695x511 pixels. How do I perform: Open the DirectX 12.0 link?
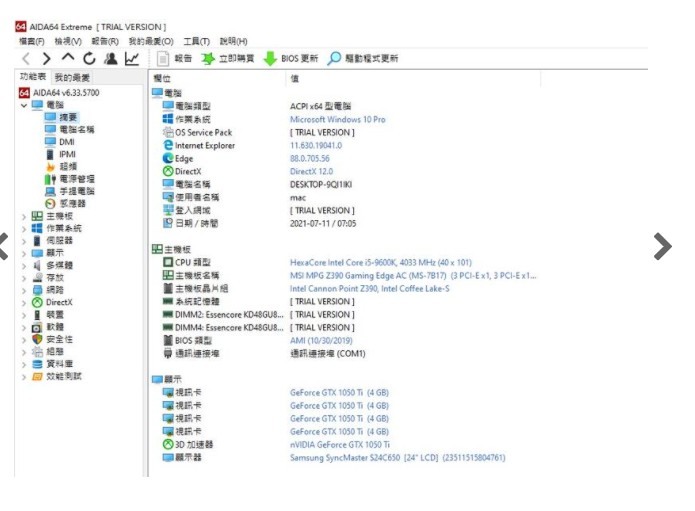click(x=311, y=171)
